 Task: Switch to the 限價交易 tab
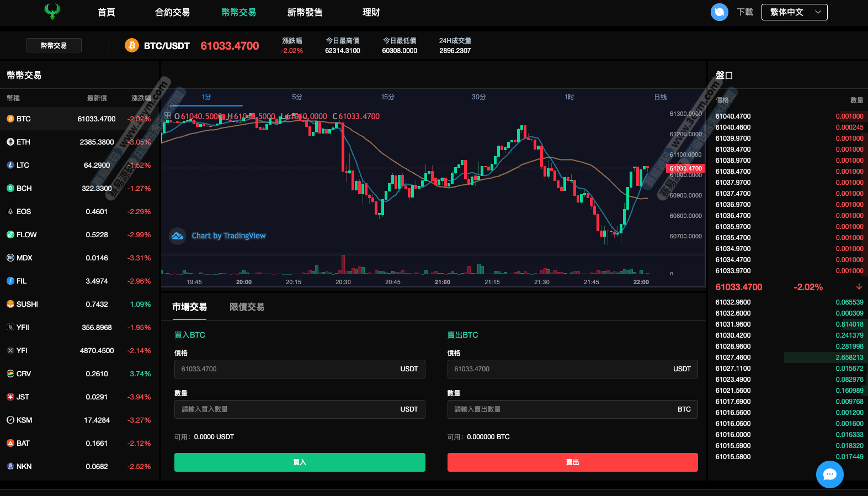point(247,307)
